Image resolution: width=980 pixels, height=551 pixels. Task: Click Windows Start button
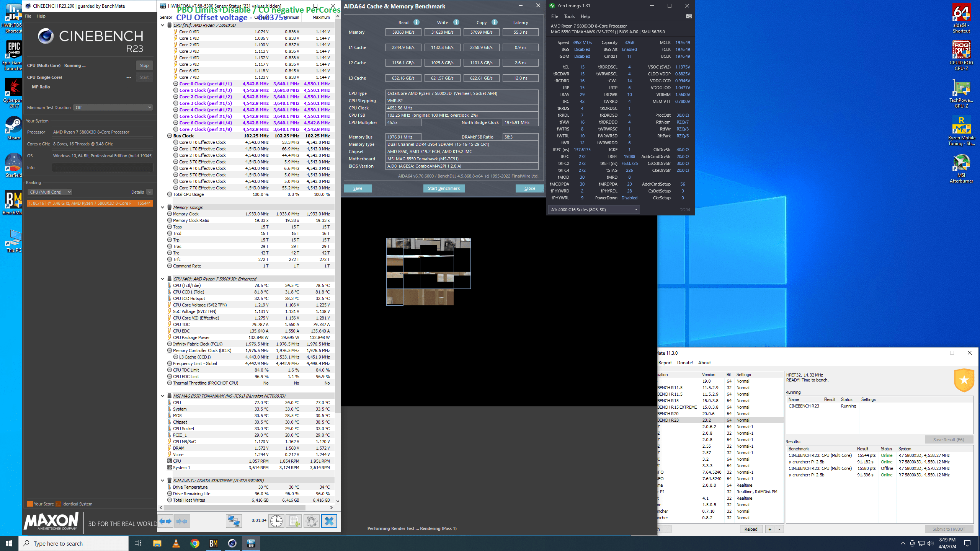coord(9,543)
